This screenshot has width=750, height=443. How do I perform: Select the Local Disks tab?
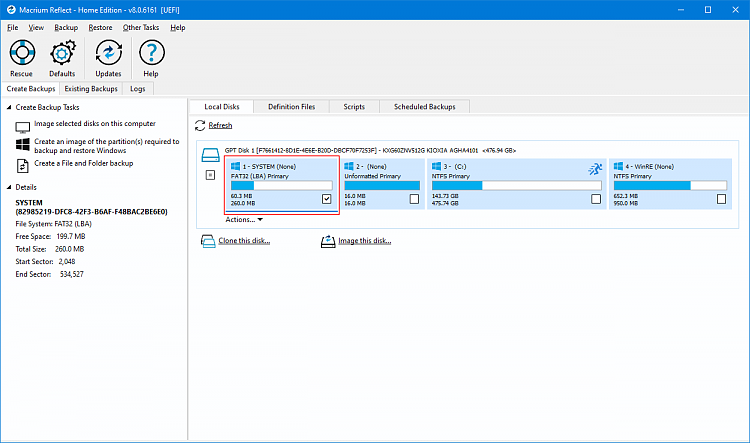coord(221,107)
